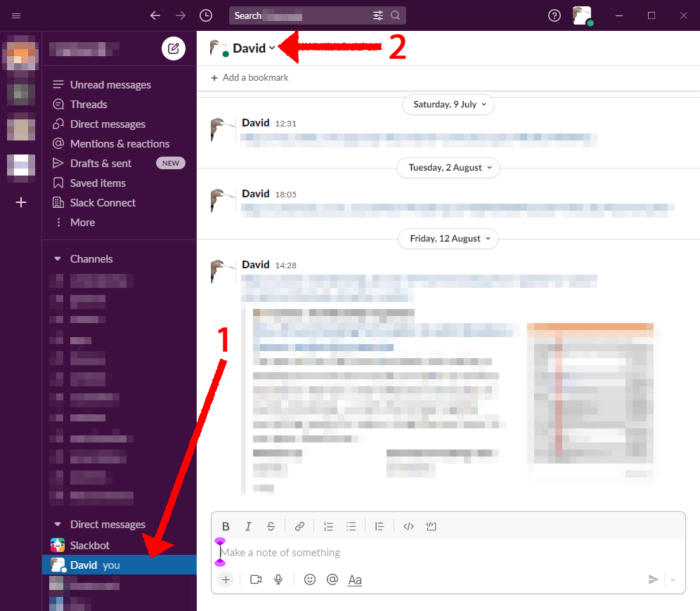Open Direct messages in the top sidebar list
This screenshot has width=700, height=611.
[x=108, y=124]
